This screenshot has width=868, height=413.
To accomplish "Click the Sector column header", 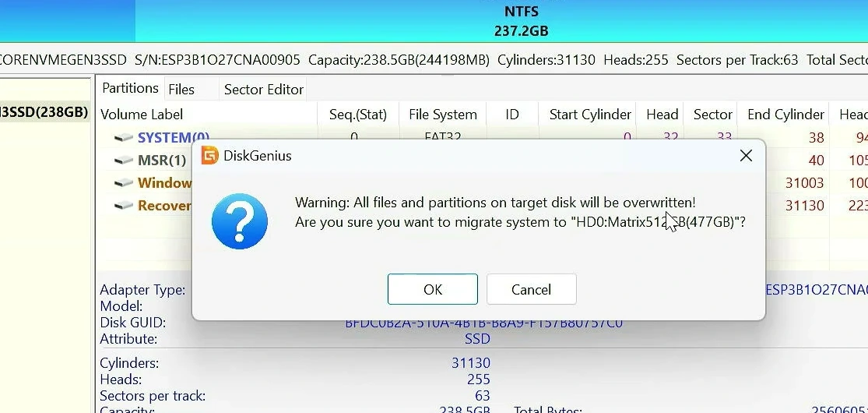I will [x=712, y=115].
